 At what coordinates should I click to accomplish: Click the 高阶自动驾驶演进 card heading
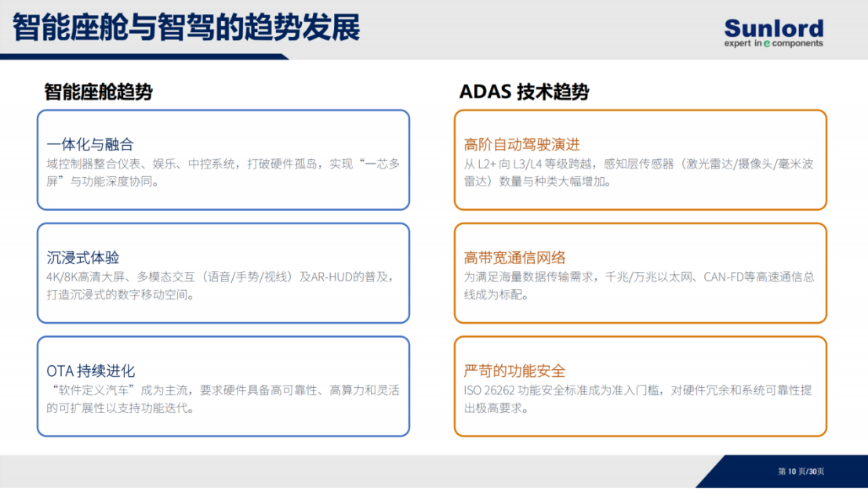(x=522, y=144)
